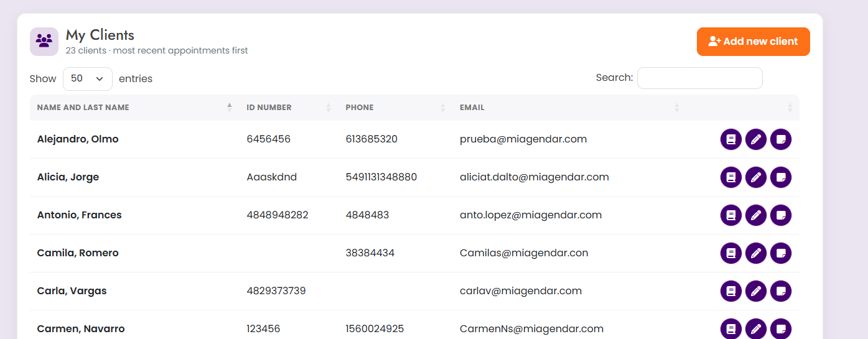Select the name Antonio, Frances
The height and width of the screenshot is (339, 868).
tap(80, 215)
